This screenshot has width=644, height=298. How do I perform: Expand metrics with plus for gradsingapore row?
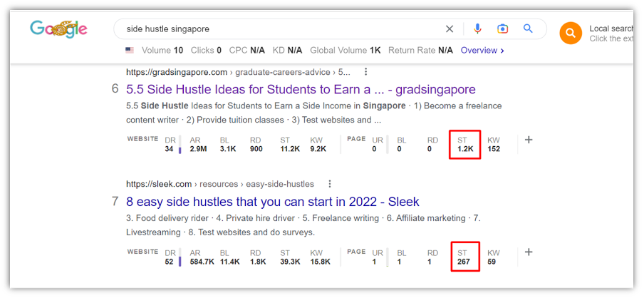(x=529, y=140)
